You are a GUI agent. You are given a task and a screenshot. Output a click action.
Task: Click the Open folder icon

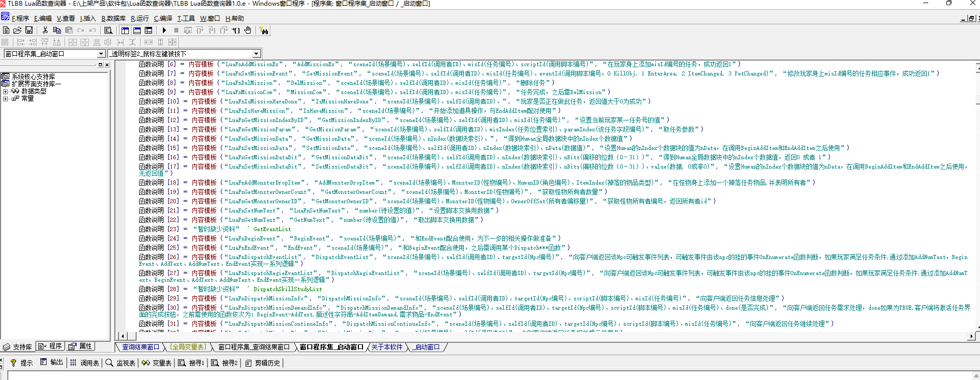pyautogui.click(x=18, y=31)
